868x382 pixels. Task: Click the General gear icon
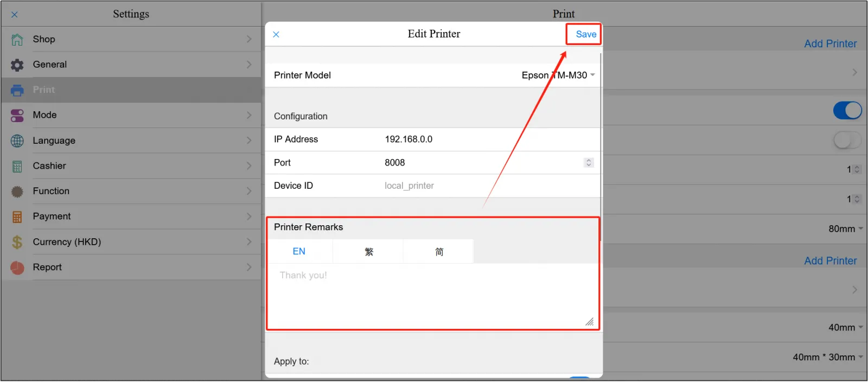pyautogui.click(x=17, y=65)
